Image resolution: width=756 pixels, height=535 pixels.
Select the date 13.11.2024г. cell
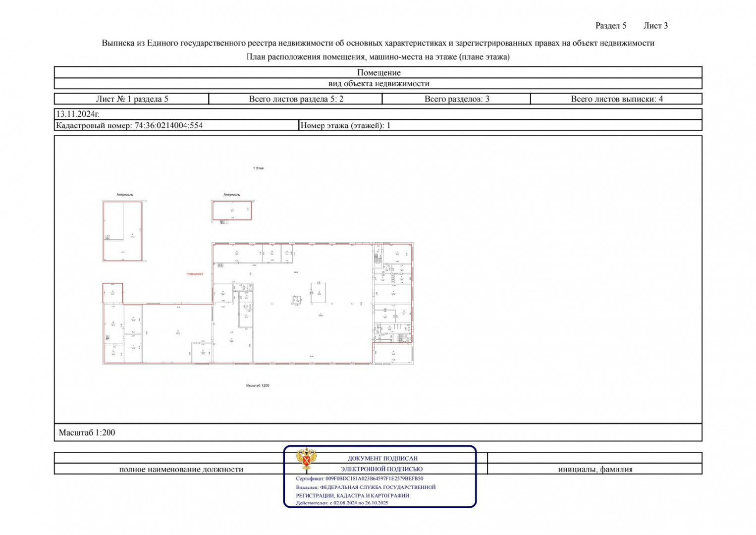click(78, 114)
